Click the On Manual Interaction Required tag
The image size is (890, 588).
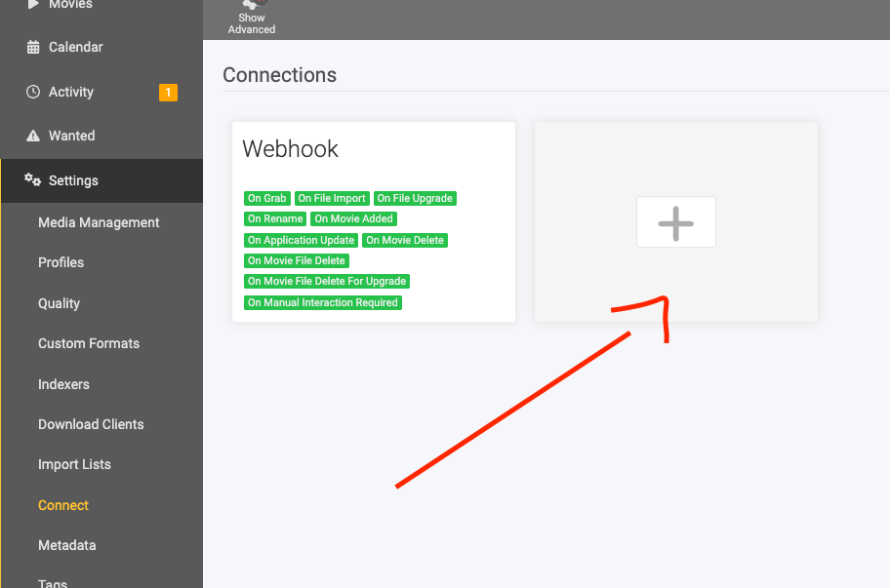pyautogui.click(x=322, y=302)
